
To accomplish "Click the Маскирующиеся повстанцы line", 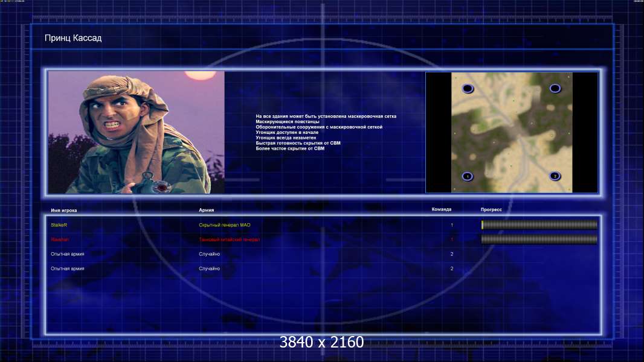I will (288, 122).
